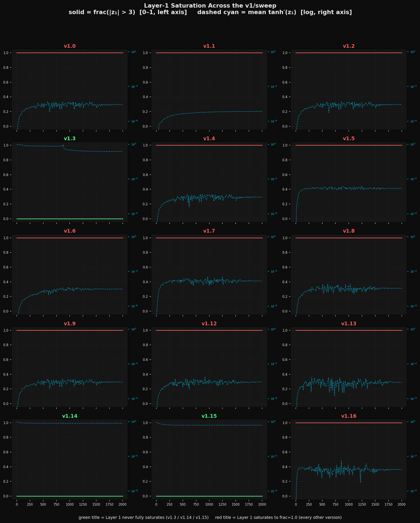Click the v1.5 subplot title
This screenshot has height=523, width=420.
349,139
